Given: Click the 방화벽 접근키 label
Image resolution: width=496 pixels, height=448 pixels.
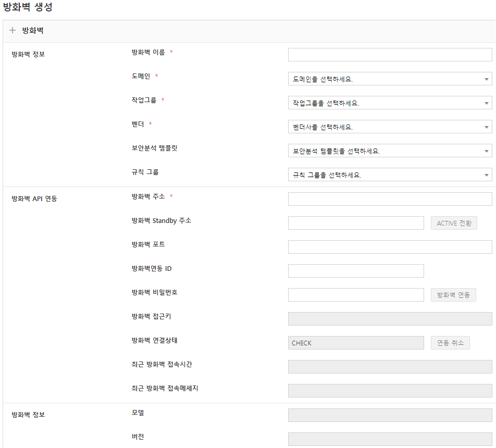Looking at the screenshot, I should point(151,316).
